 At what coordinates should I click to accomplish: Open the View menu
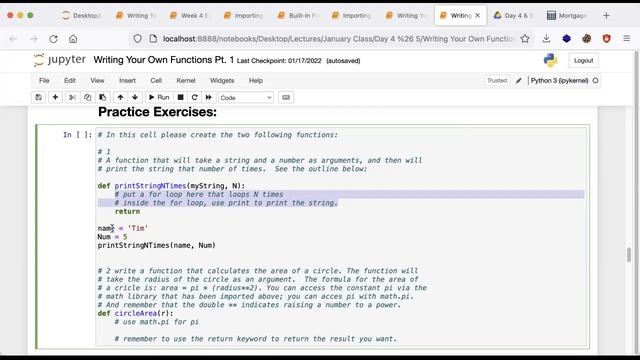97,81
